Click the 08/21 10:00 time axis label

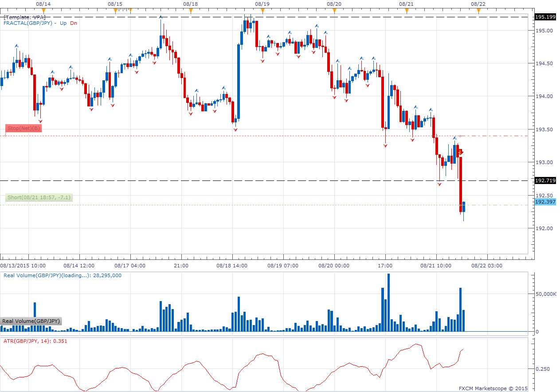(436, 266)
